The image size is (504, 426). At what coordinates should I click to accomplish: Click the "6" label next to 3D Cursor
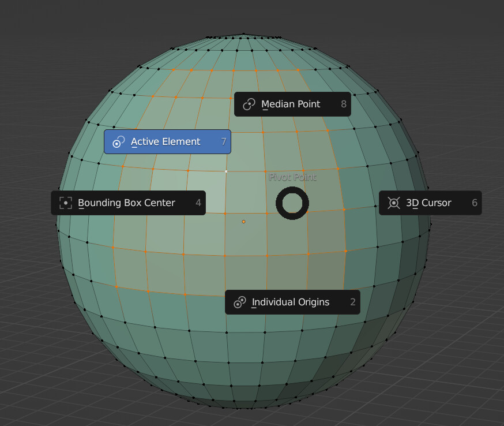[475, 203]
